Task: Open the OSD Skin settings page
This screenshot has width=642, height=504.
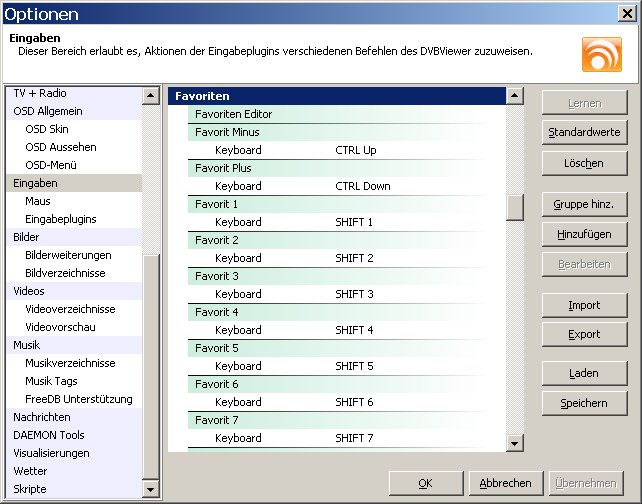Action: pos(47,129)
